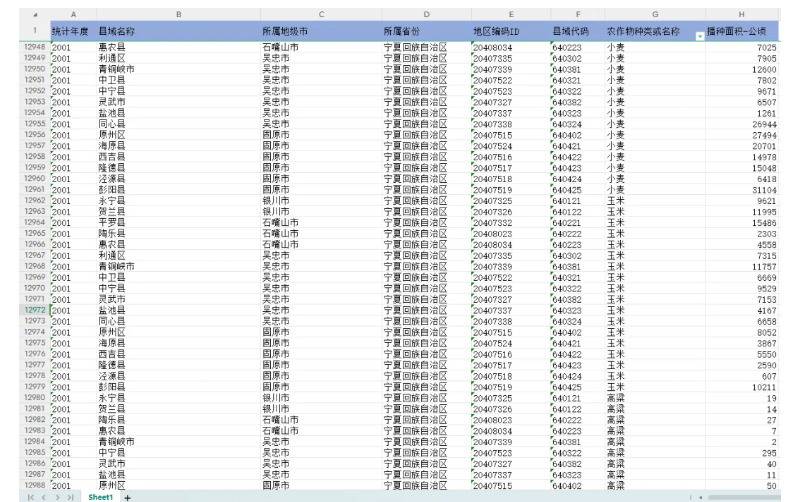The width and height of the screenshot is (796, 502).
Task: Select row header 12948
Action: (x=35, y=47)
